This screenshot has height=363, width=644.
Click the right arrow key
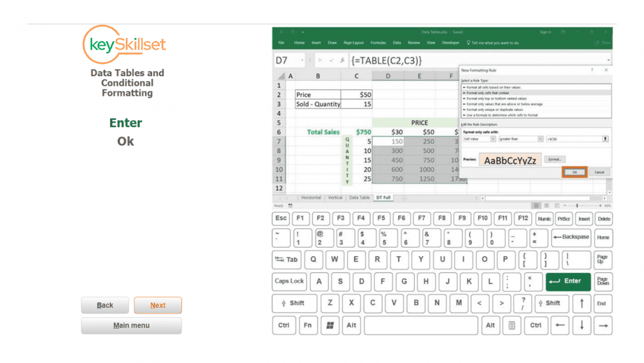603,325
